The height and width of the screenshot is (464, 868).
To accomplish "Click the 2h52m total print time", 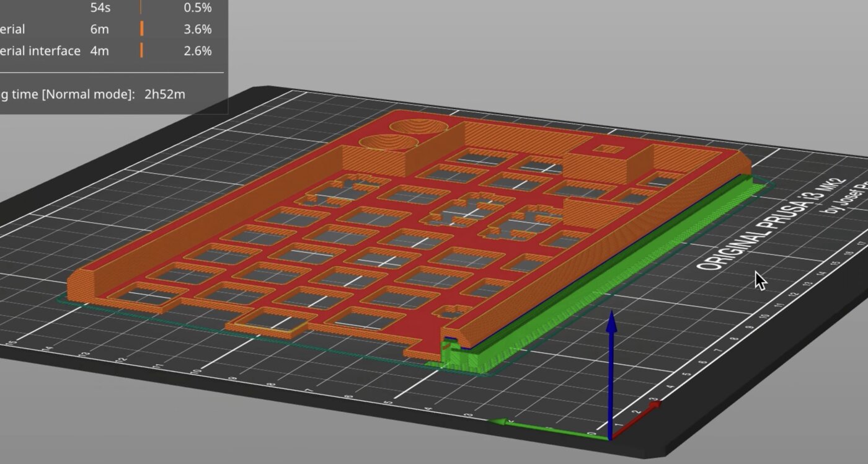I will pyautogui.click(x=164, y=94).
